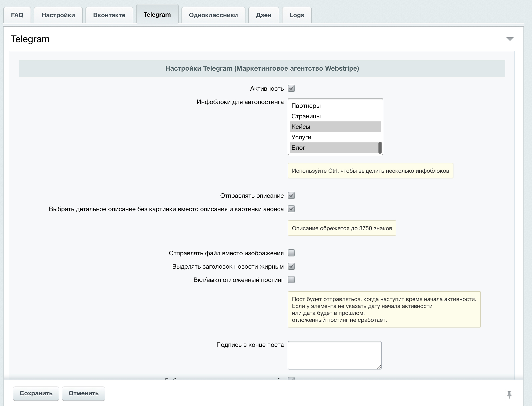This screenshot has height=406, width=532.
Task: Toggle the Активность checkbox
Action: click(291, 88)
